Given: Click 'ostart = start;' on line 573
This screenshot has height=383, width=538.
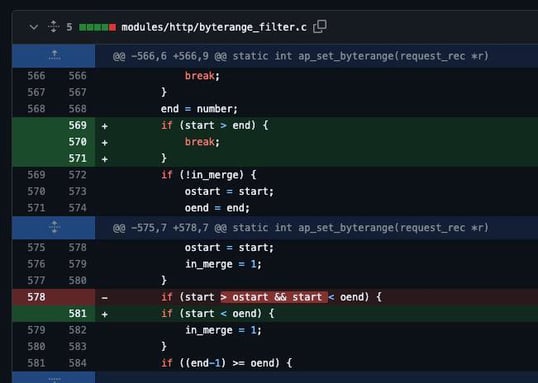Looking at the screenshot, I should tap(229, 192).
